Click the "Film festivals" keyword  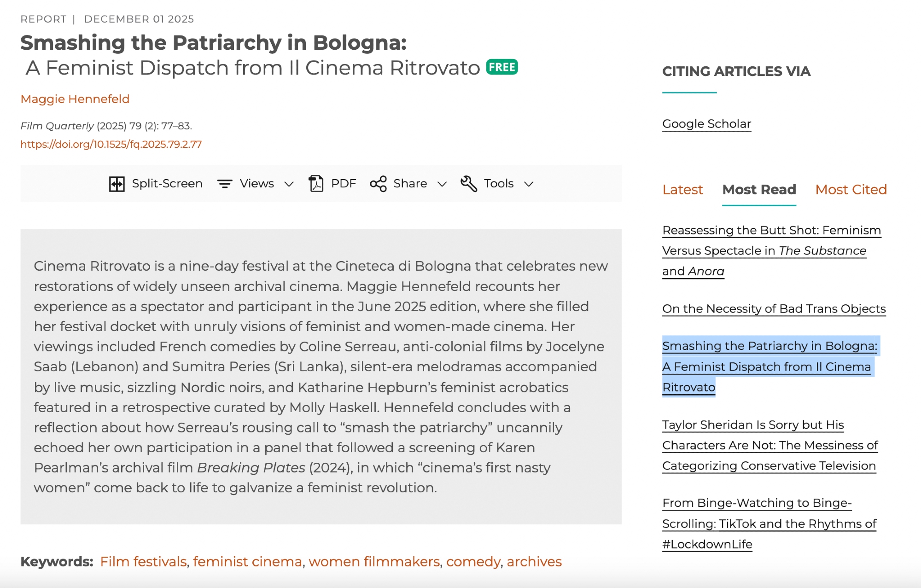(143, 562)
